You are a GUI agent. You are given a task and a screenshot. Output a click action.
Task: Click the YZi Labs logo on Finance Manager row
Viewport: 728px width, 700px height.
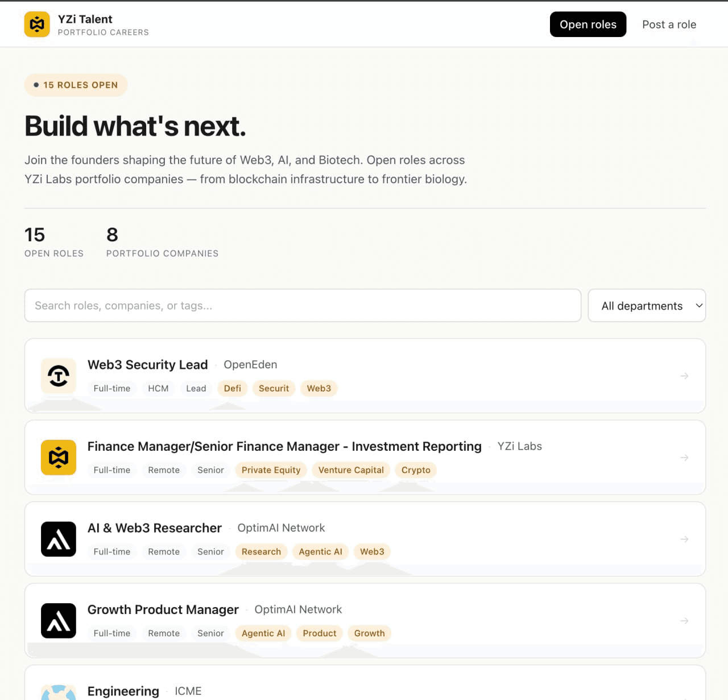click(59, 458)
